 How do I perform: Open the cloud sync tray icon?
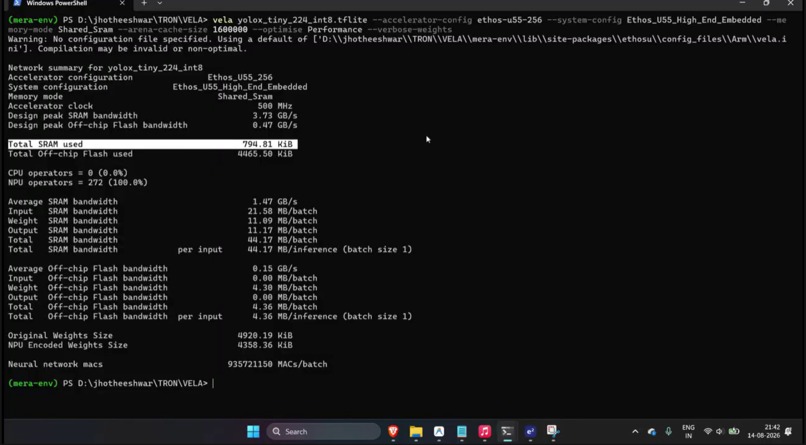pyautogui.click(x=651, y=432)
